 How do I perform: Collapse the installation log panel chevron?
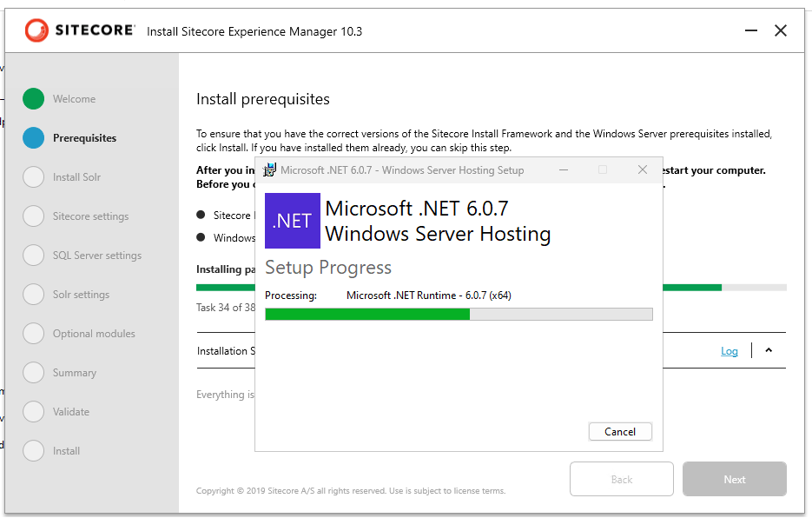click(x=769, y=351)
